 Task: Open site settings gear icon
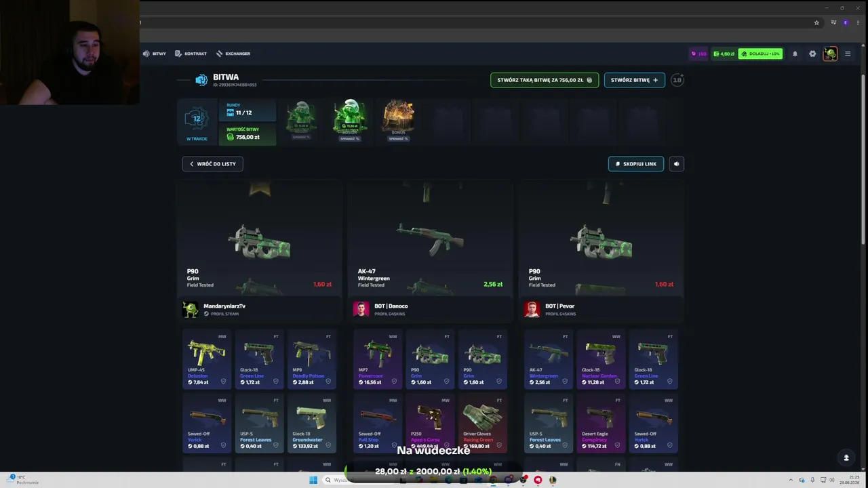tap(812, 54)
